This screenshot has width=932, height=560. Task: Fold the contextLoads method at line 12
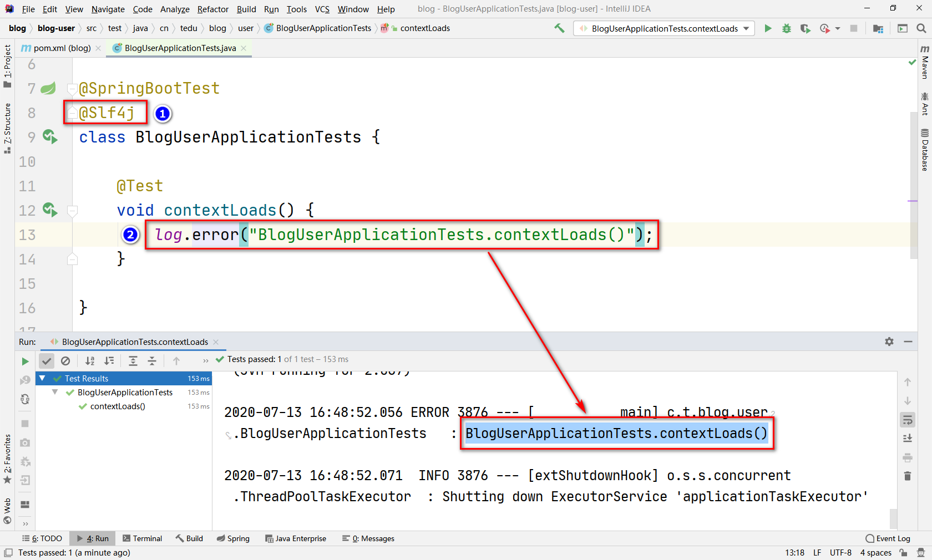point(72,211)
